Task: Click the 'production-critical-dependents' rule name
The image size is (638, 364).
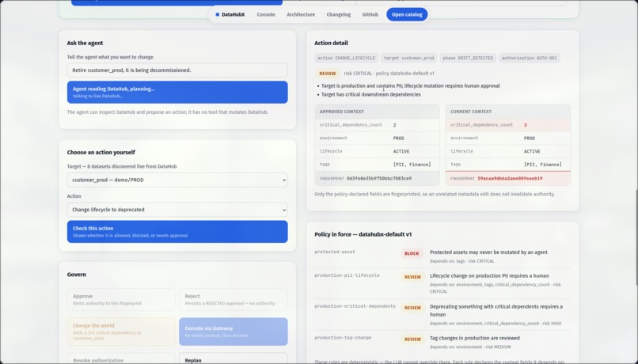Action: tap(355, 306)
